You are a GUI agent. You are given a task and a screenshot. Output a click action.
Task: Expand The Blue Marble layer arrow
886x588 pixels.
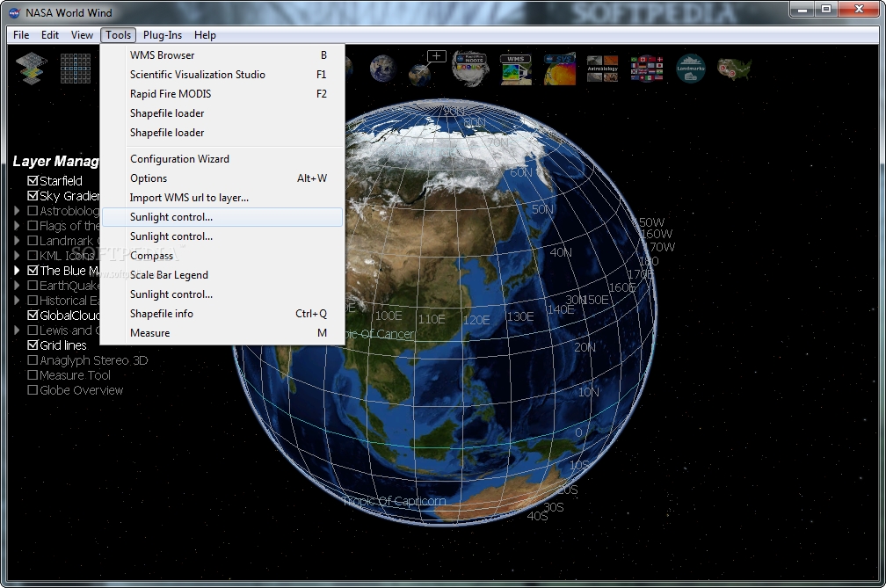(x=17, y=271)
